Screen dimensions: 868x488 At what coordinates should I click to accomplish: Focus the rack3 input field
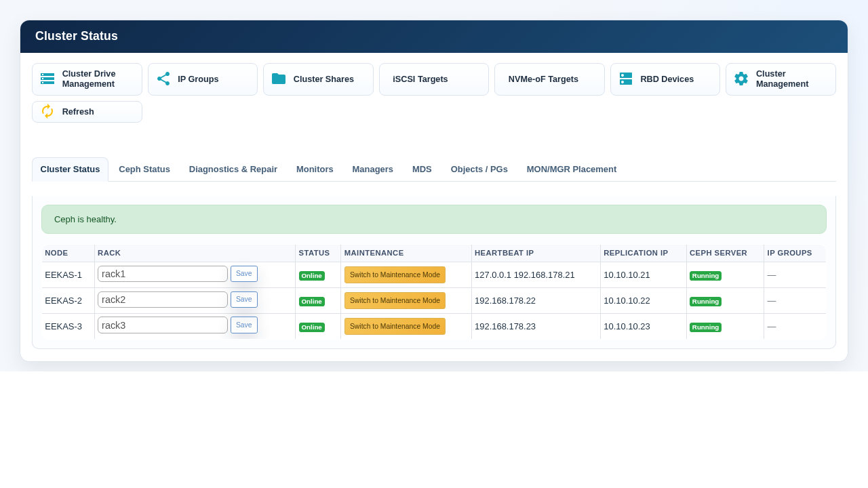[x=163, y=325]
